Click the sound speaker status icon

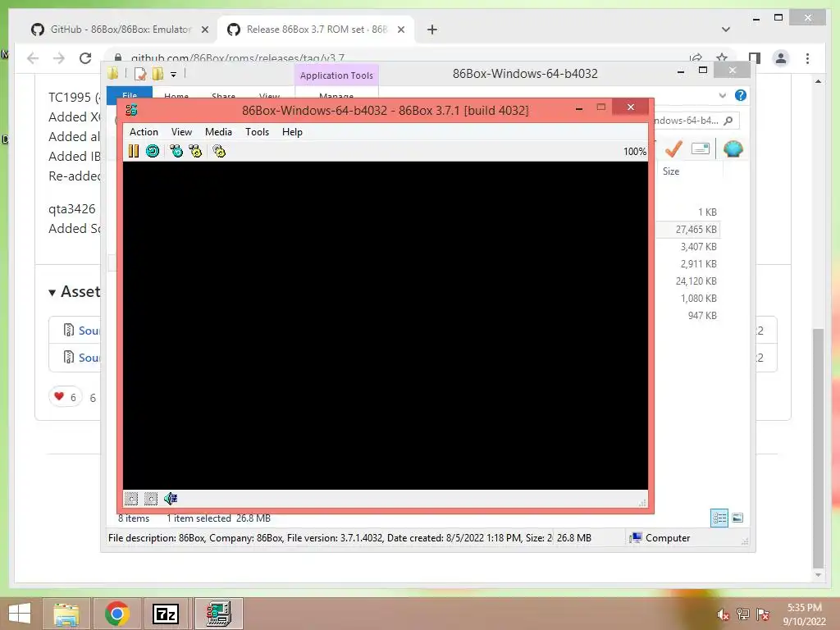coord(171,499)
